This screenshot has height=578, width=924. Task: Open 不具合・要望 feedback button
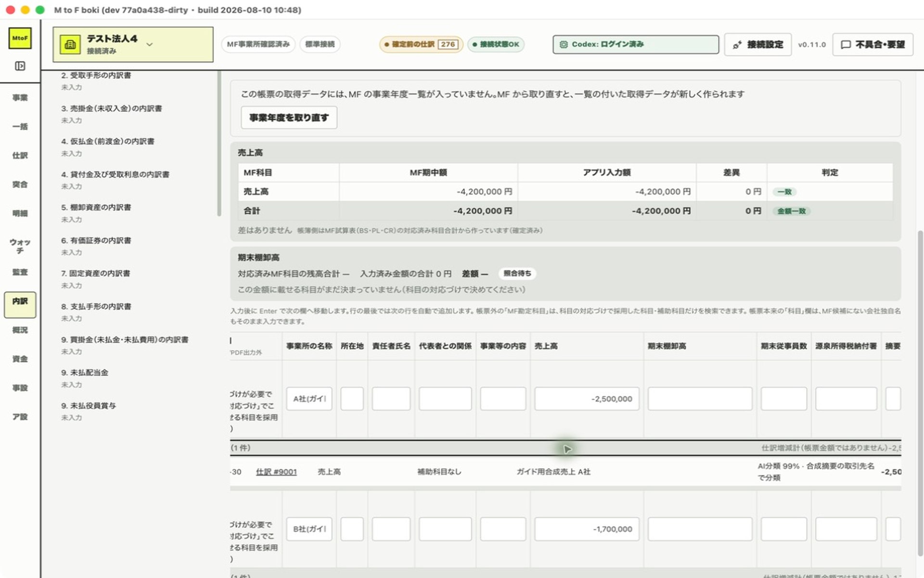point(873,45)
